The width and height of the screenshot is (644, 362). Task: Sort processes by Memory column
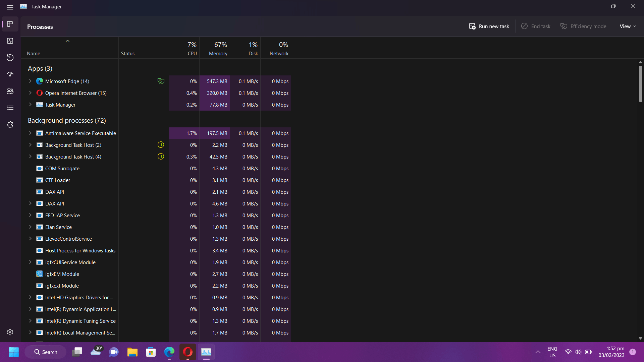coord(218,49)
